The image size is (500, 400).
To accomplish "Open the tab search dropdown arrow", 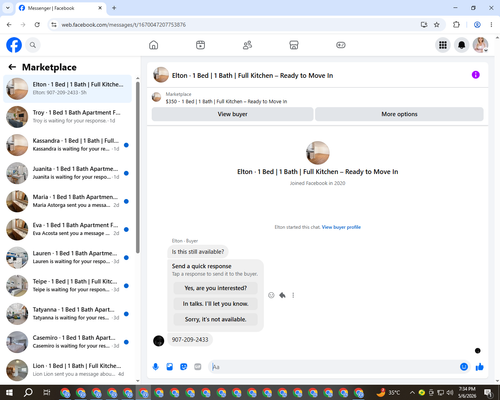I will (x=7, y=8).
